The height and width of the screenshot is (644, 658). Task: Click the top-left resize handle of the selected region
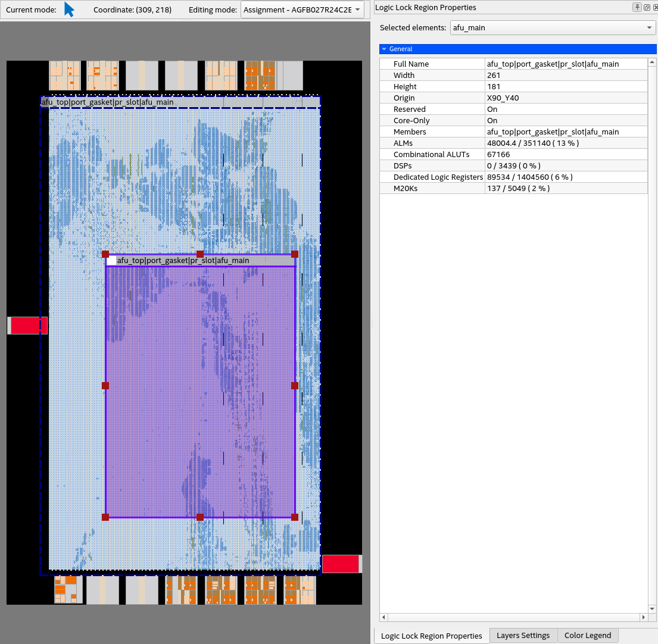(x=105, y=254)
